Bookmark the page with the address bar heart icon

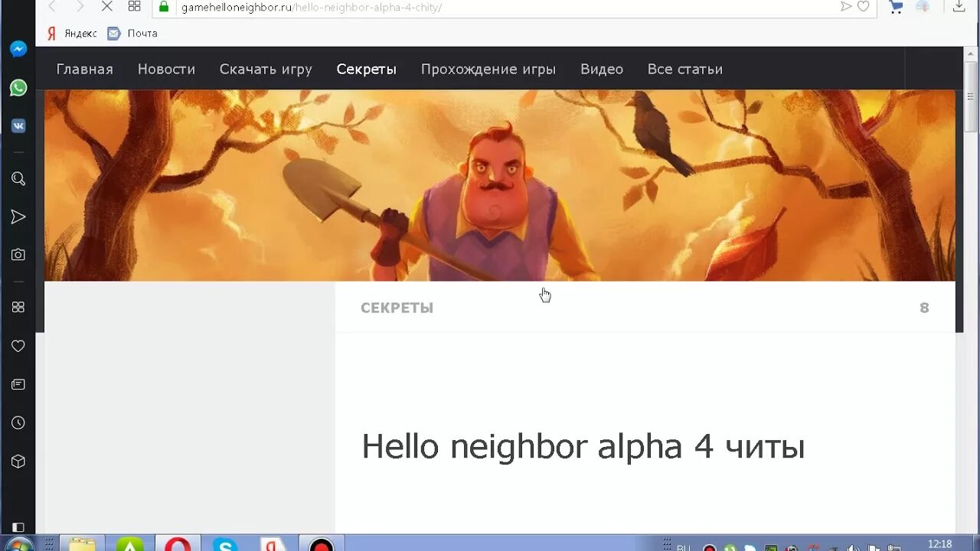pos(864,7)
